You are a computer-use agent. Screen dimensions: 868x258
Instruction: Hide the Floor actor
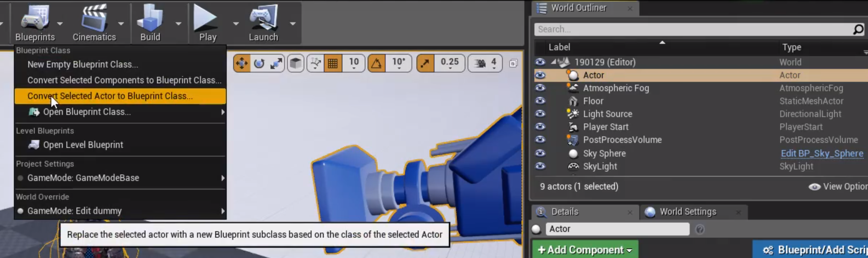click(540, 101)
